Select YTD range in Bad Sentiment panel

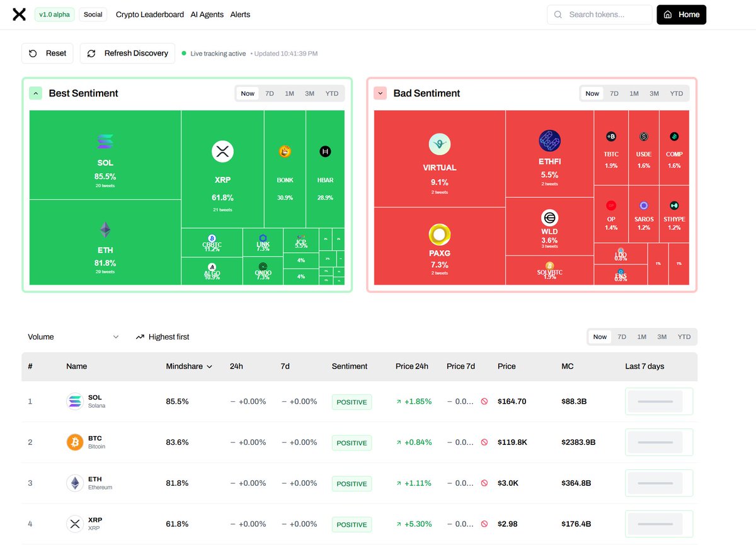point(677,93)
